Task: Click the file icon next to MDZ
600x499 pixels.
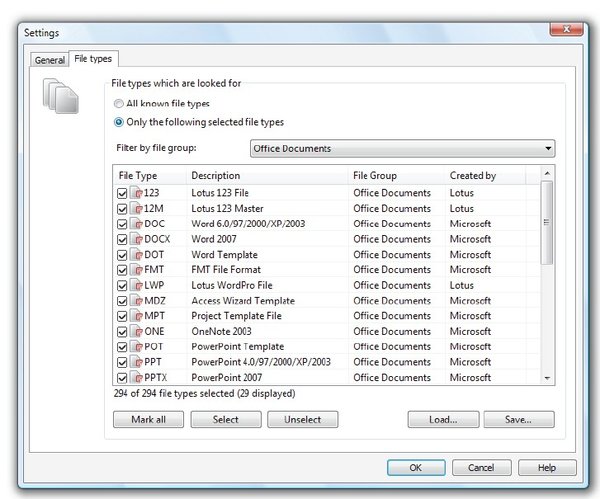Action: [x=136, y=301]
